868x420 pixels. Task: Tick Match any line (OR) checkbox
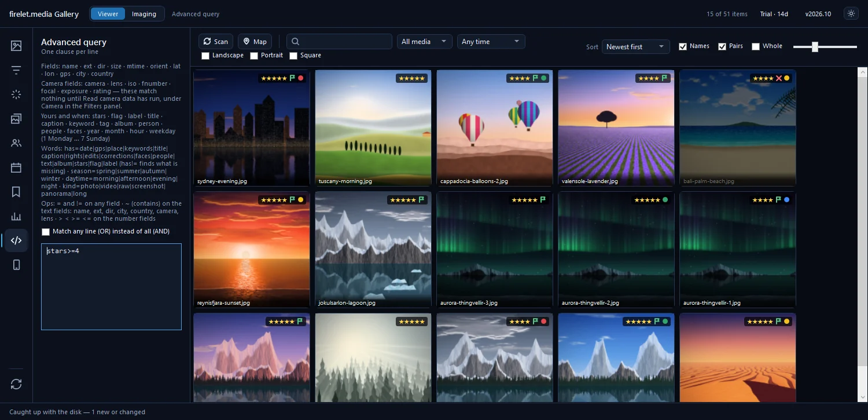point(46,232)
